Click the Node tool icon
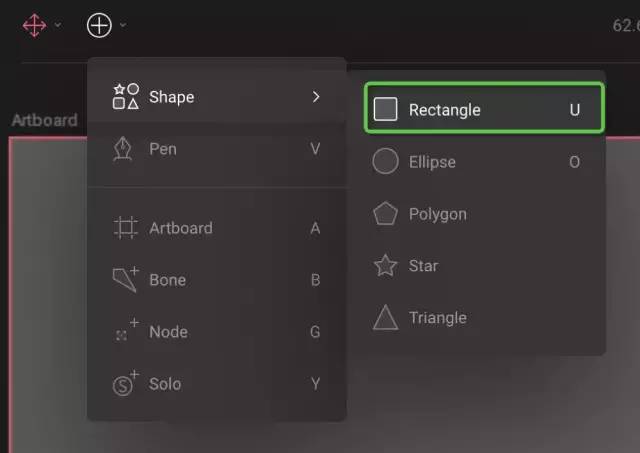 pos(126,330)
